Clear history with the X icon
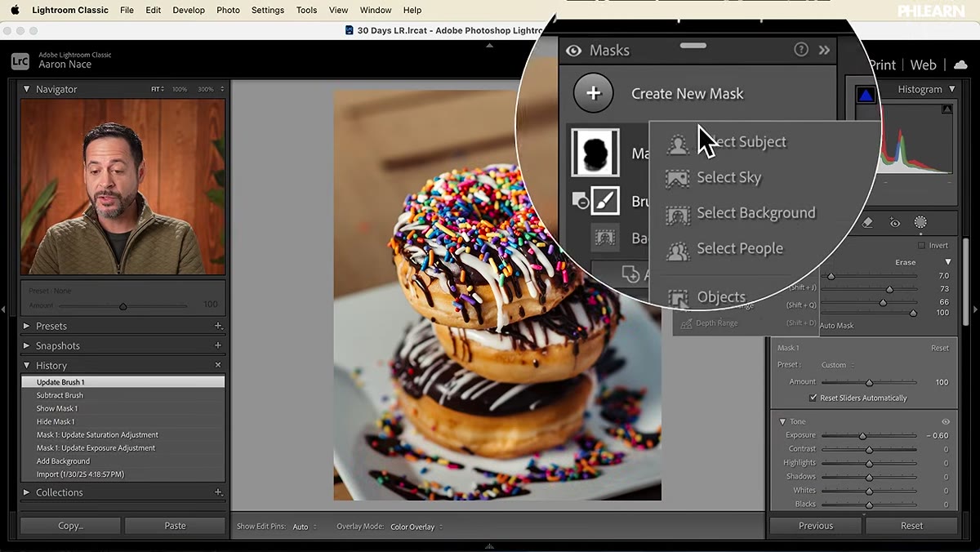This screenshot has height=552, width=980. pos(218,365)
